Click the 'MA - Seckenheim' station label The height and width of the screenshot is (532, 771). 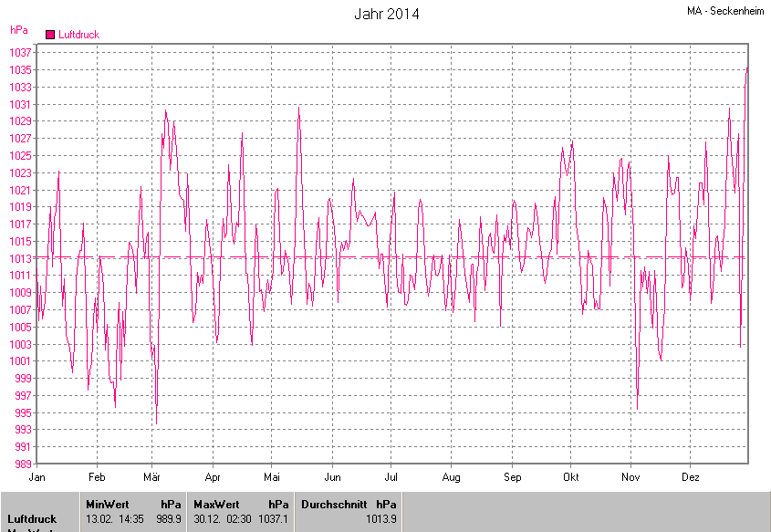(725, 11)
